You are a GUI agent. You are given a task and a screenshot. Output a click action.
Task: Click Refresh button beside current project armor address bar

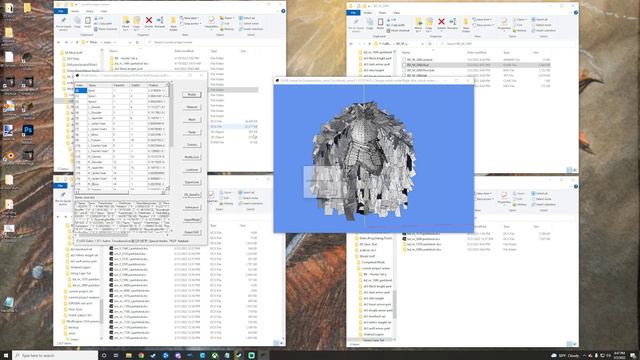[x=137, y=42]
